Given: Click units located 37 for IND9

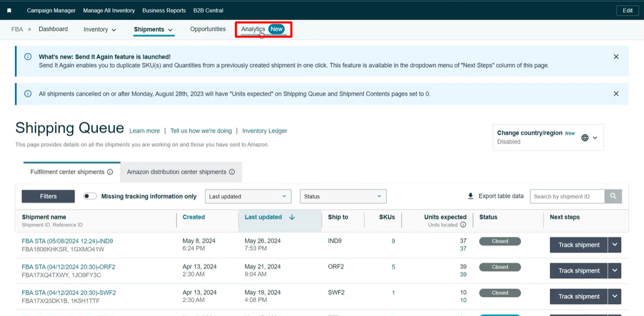Looking at the screenshot, I should click(463, 248).
